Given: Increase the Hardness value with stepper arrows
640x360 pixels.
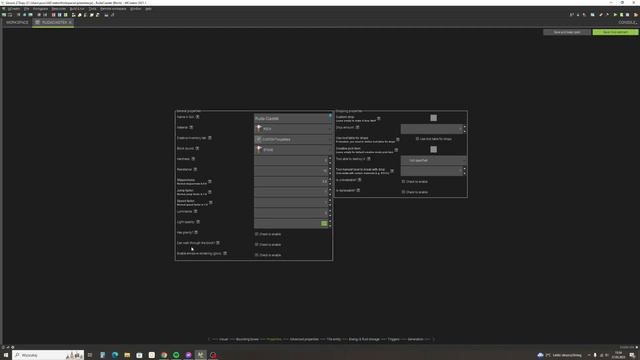Looking at the screenshot, I should click(330, 158).
